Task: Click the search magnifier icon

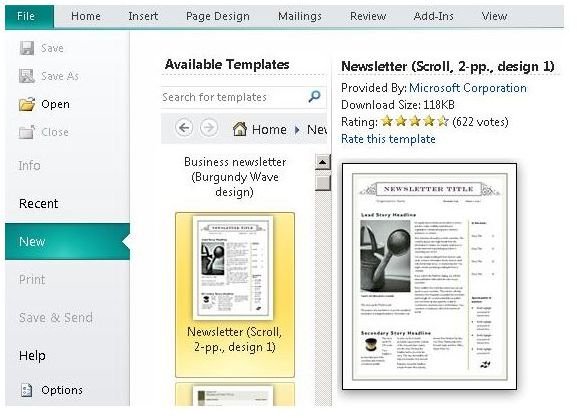Action: pos(314,96)
